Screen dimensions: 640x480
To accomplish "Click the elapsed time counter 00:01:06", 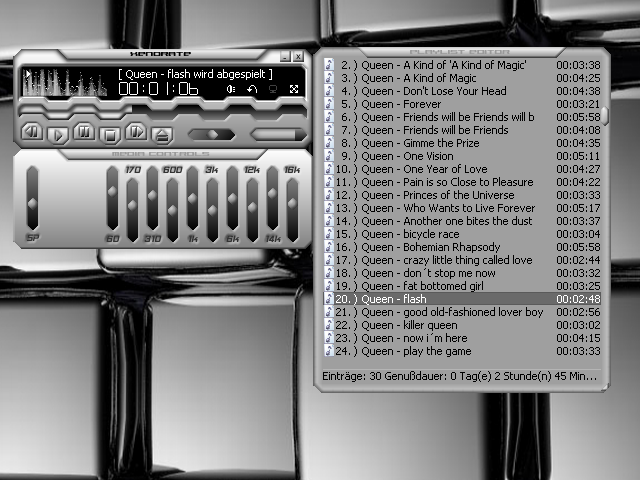I will click(x=158, y=89).
